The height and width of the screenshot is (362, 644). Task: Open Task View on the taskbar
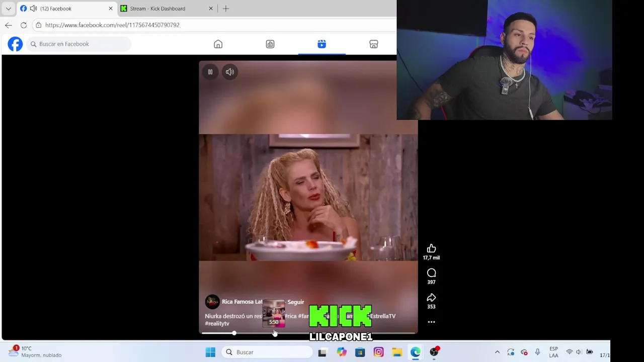coord(322,352)
